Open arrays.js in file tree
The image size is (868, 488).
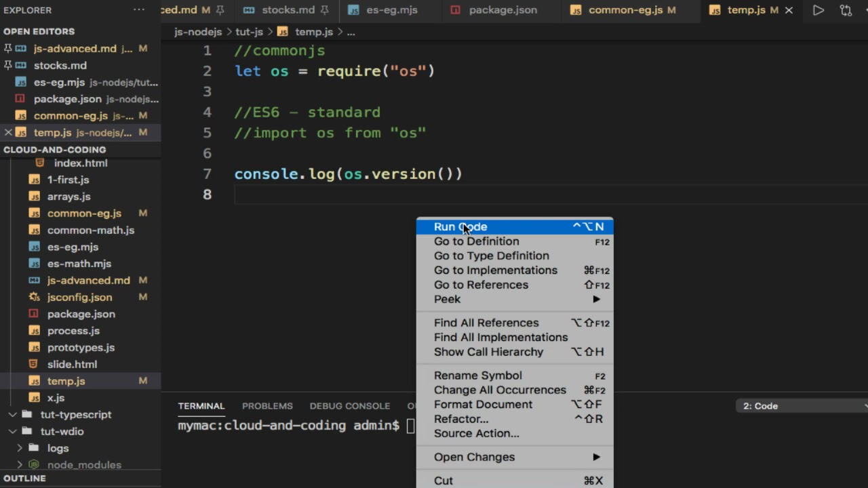click(x=68, y=197)
